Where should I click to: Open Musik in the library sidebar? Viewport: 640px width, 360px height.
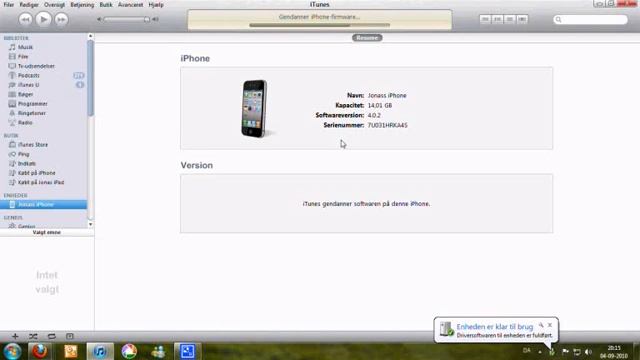click(25, 47)
